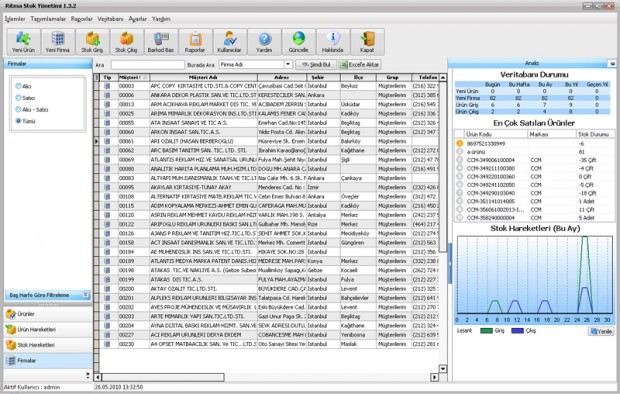
Task: Launch the Barkod Bas tool
Action: (x=161, y=42)
